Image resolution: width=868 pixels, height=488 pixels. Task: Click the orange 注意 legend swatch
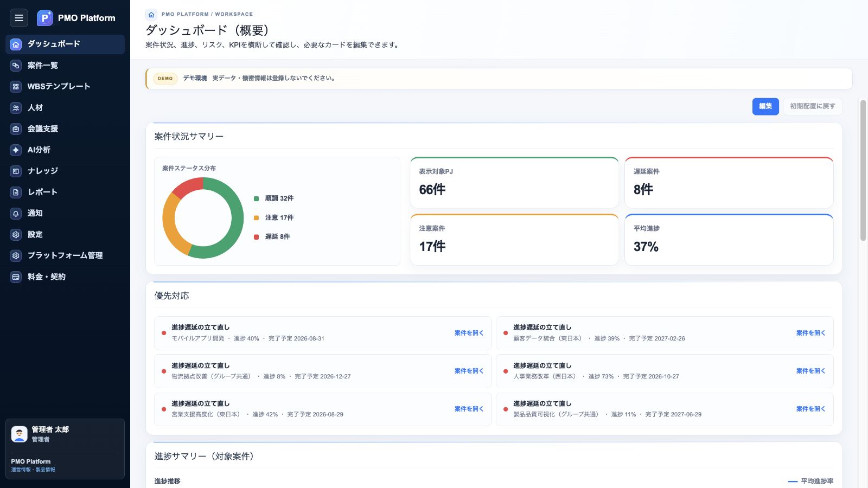(256, 218)
